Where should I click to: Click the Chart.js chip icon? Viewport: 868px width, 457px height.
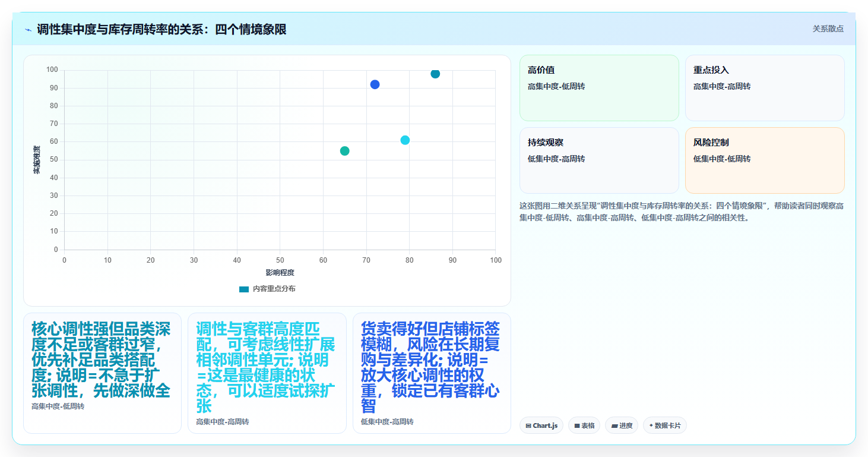tap(528, 426)
